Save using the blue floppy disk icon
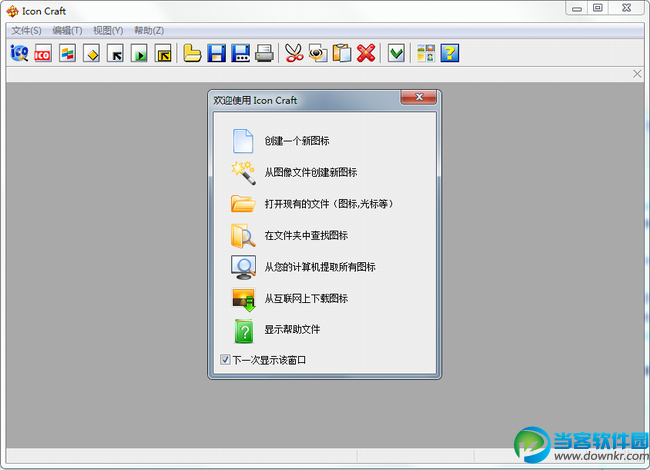This screenshot has height=470, width=650. [216, 53]
